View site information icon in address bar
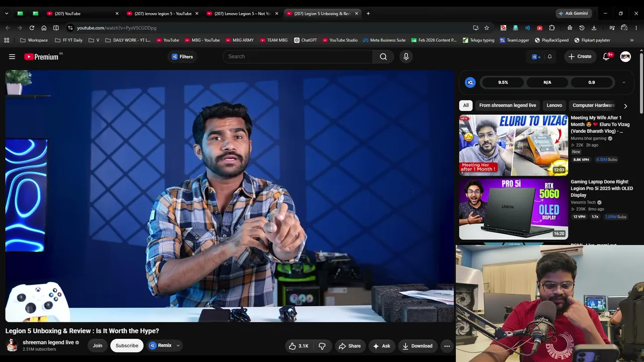The height and width of the screenshot is (362, 644). click(x=70, y=28)
